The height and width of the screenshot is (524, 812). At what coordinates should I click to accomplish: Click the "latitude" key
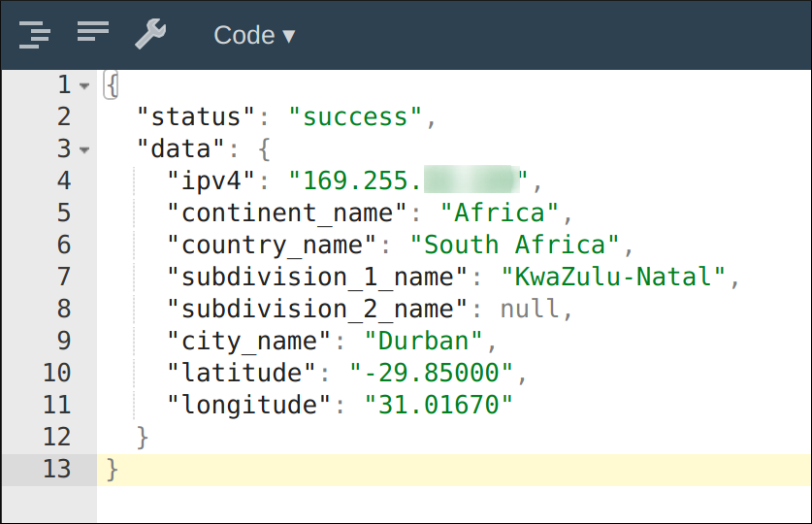pos(242,374)
